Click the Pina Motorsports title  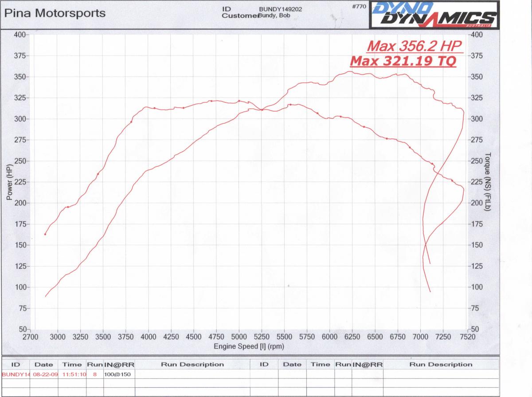[x=55, y=13]
